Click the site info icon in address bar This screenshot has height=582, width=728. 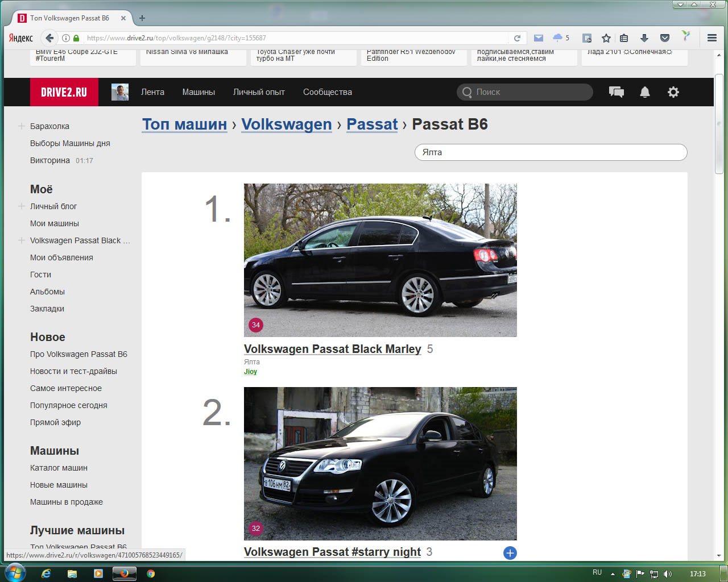[x=66, y=38]
